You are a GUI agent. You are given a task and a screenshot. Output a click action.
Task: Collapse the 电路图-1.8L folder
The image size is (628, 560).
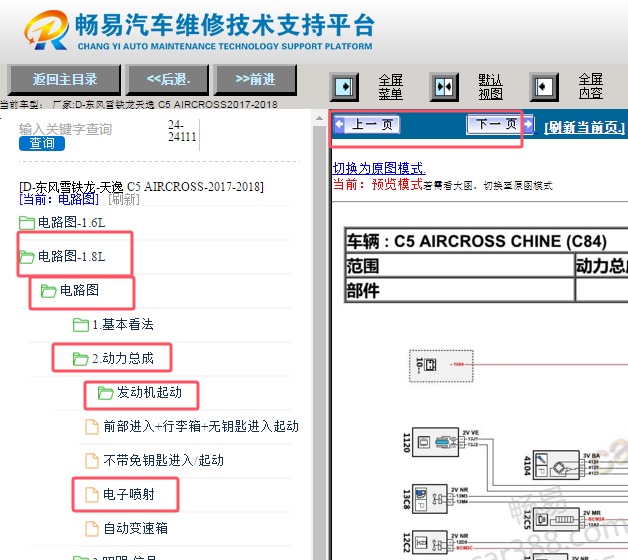(x=71, y=256)
